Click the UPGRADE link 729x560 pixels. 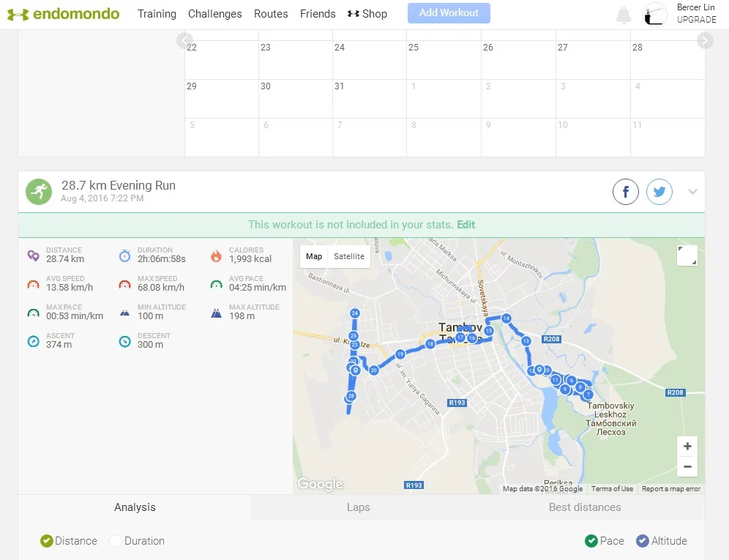pos(696,20)
